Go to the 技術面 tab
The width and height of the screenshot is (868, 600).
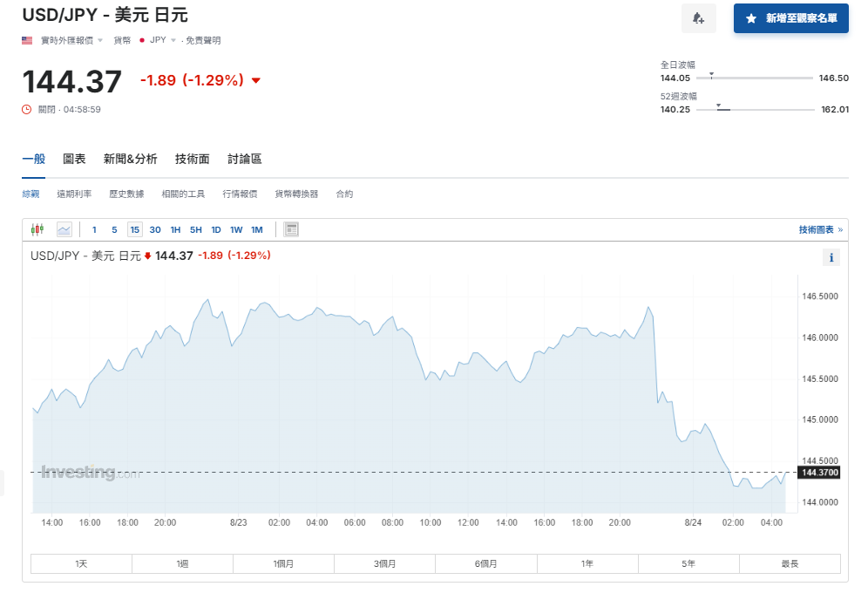(x=192, y=159)
